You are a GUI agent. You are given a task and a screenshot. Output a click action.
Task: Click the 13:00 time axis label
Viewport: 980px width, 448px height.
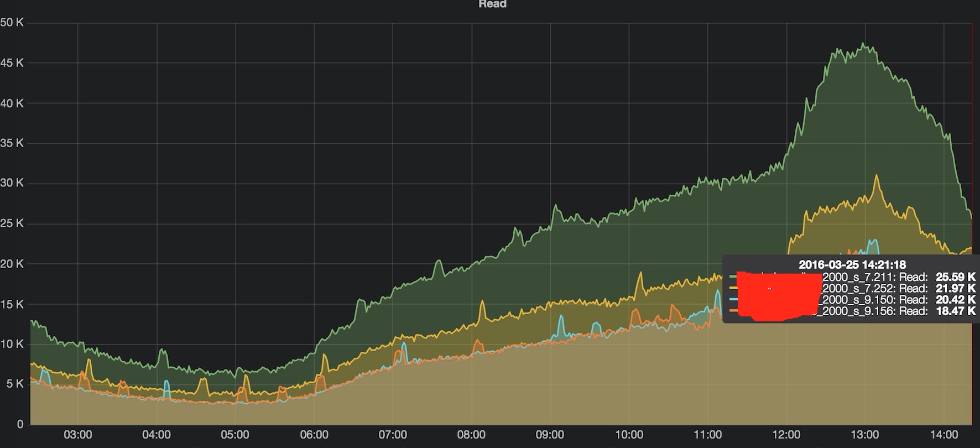(865, 435)
